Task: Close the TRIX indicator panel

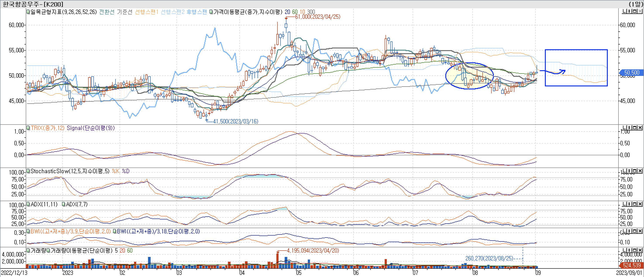Action: [x=640, y=127]
